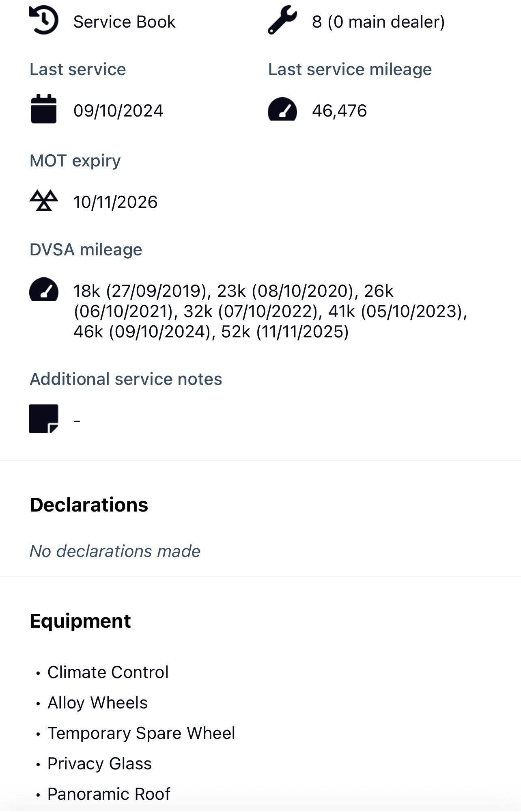Select the Service Book text

pyautogui.click(x=124, y=22)
